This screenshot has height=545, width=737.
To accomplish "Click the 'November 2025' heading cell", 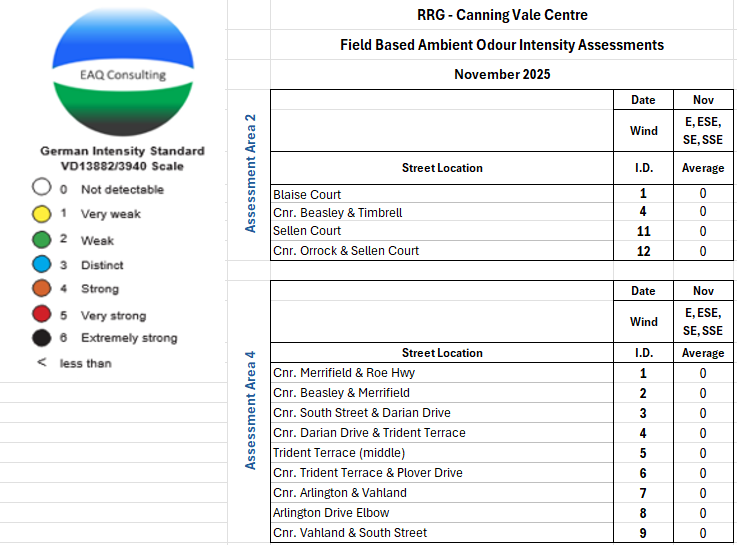I will pyautogui.click(x=501, y=74).
